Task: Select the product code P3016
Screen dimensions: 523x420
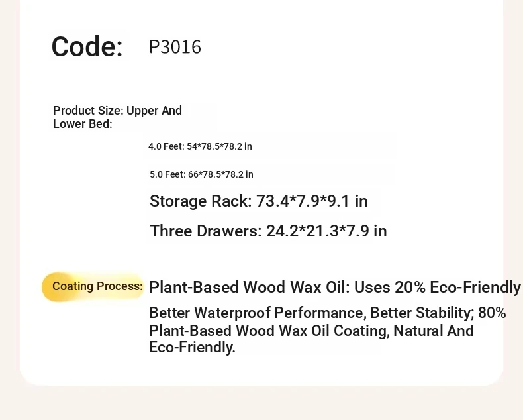Action: point(175,47)
